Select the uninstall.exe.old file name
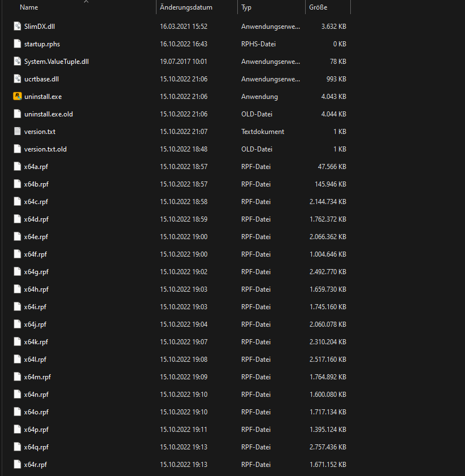Viewport: 465px width, 476px height. [49, 114]
